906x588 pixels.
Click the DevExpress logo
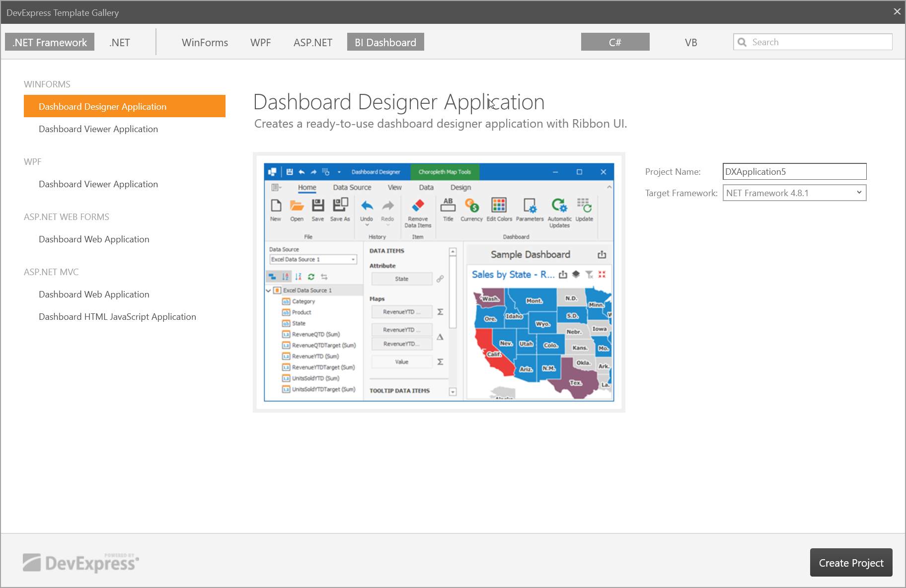click(81, 562)
